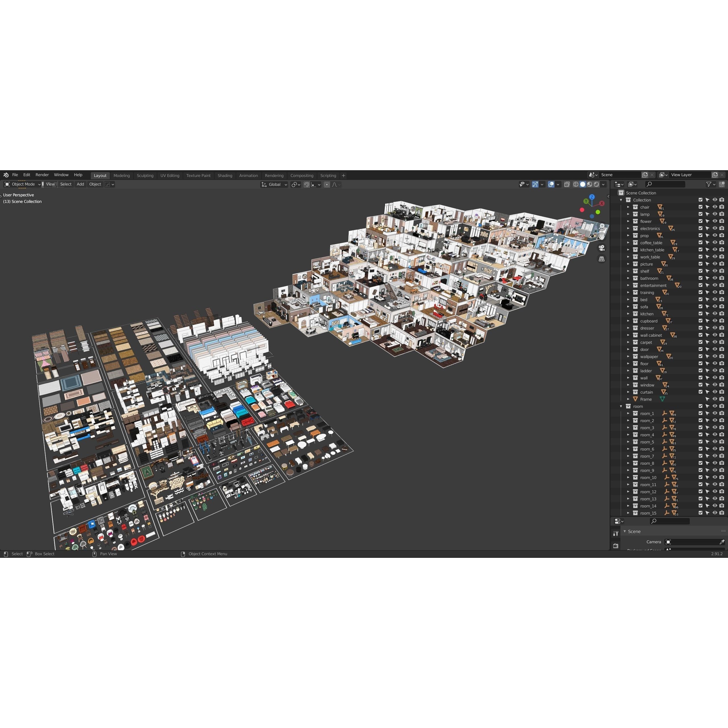The width and height of the screenshot is (728, 728).
Task: Click the New Collection icon in the Outliner
Action: (722, 184)
